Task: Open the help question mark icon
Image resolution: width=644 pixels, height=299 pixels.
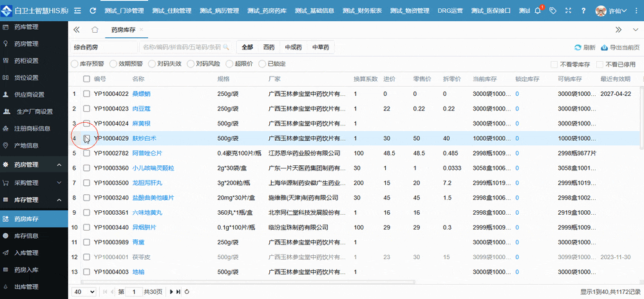Action: point(583,11)
